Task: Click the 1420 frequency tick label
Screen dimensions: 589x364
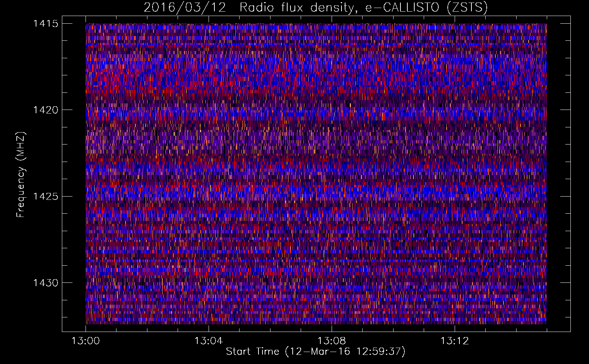Action: [46, 110]
